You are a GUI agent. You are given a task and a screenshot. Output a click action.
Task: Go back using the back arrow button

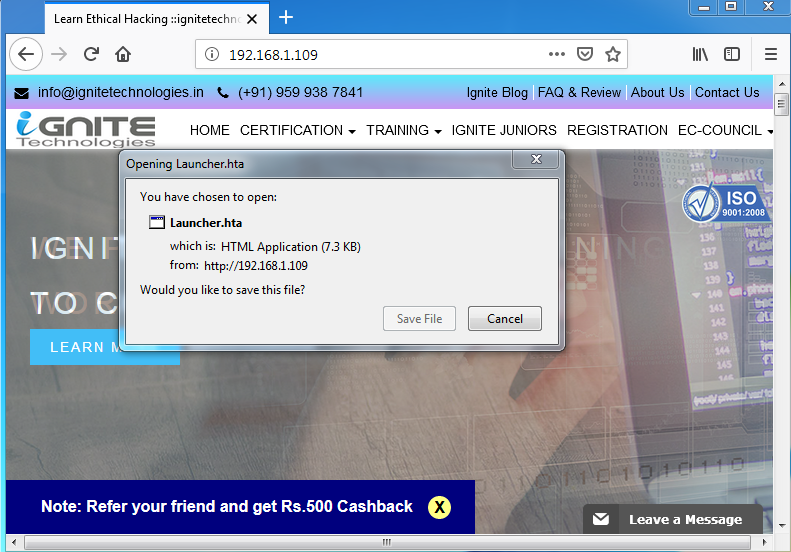pos(26,54)
